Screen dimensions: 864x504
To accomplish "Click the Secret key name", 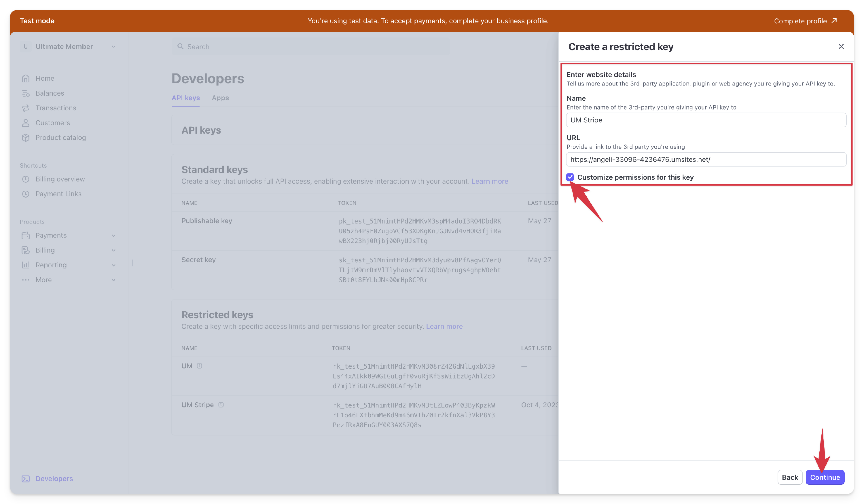I will (x=198, y=260).
